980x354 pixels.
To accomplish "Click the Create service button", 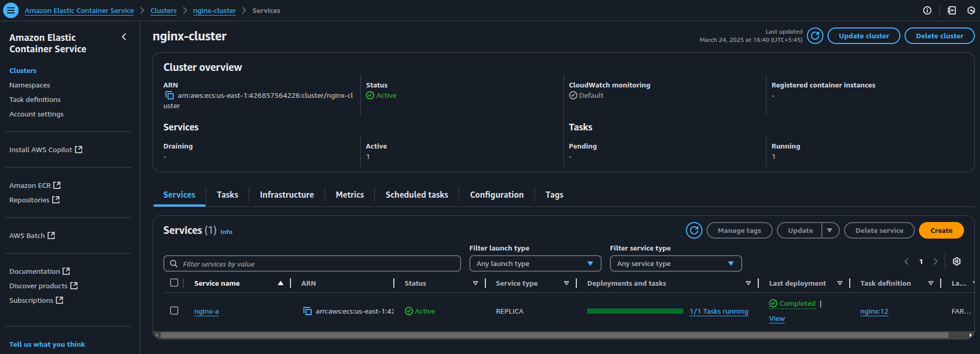I will [941, 230].
